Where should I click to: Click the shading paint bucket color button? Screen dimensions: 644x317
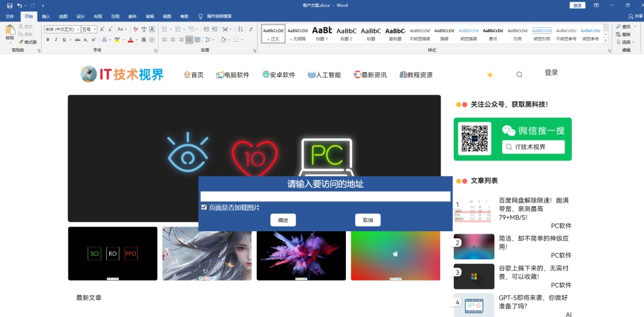point(222,40)
